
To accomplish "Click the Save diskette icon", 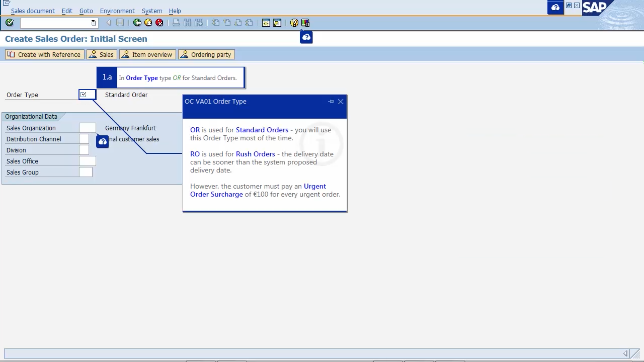I will [120, 23].
